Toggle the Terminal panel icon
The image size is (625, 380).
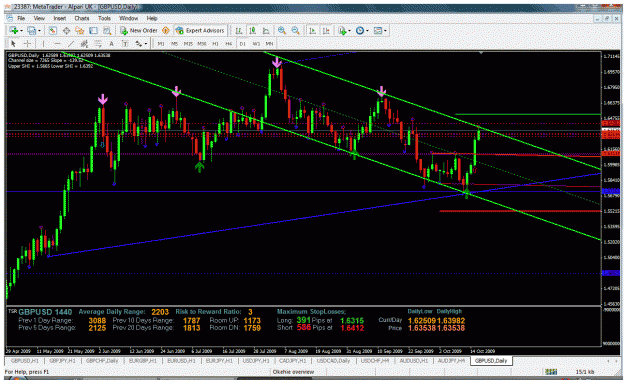pos(93,31)
